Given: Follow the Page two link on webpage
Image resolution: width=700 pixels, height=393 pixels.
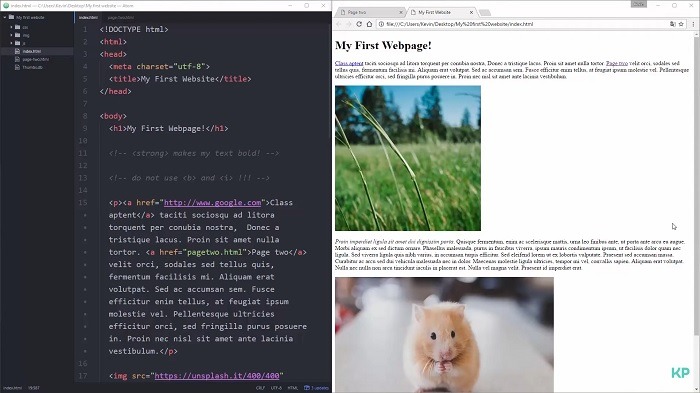Looking at the screenshot, I should pos(617,63).
